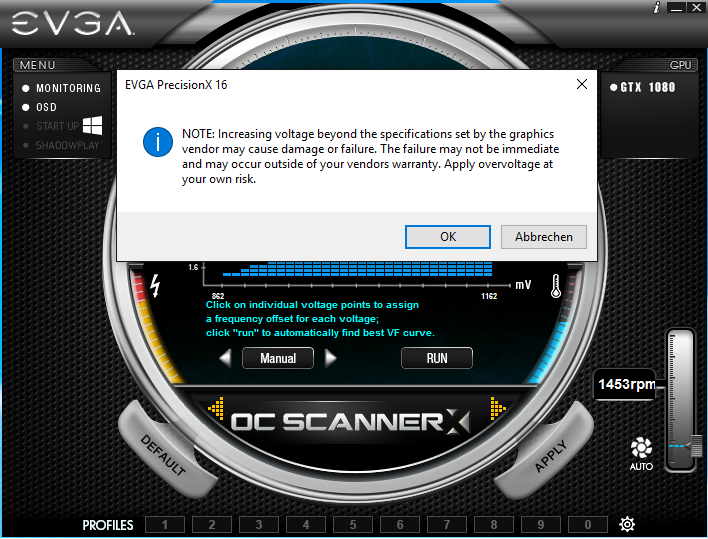This screenshot has width=708, height=539.
Task: Click the voltage frequency curve bars
Action: [357, 269]
